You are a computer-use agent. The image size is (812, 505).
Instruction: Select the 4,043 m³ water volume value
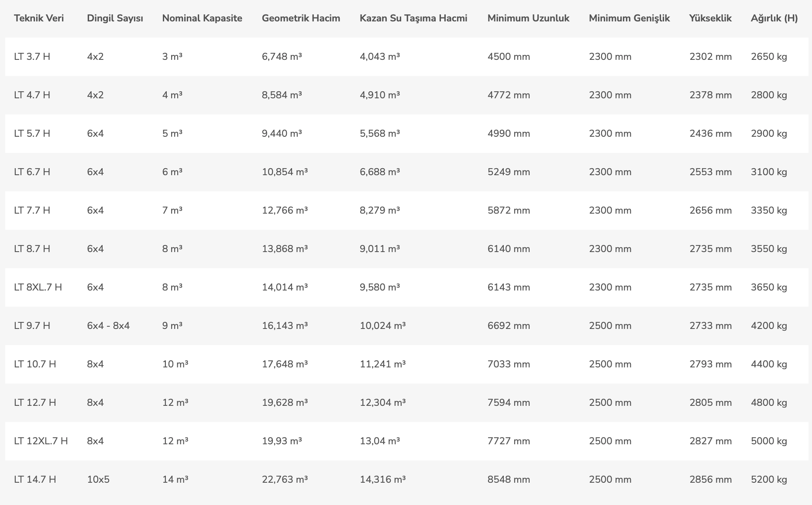(380, 57)
